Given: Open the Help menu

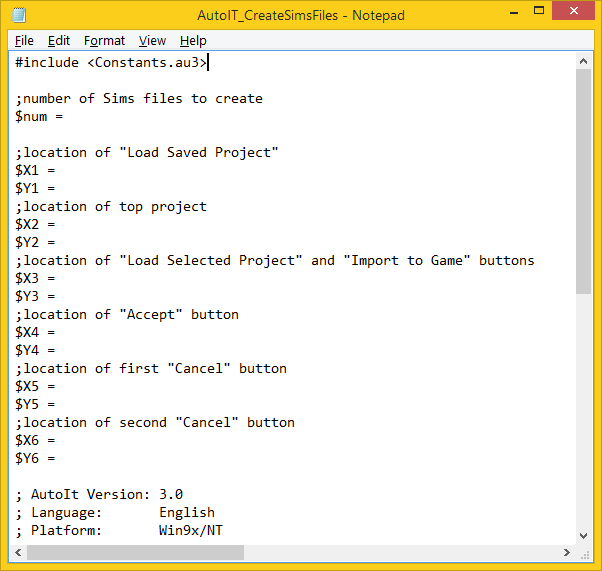Looking at the screenshot, I should (x=193, y=41).
